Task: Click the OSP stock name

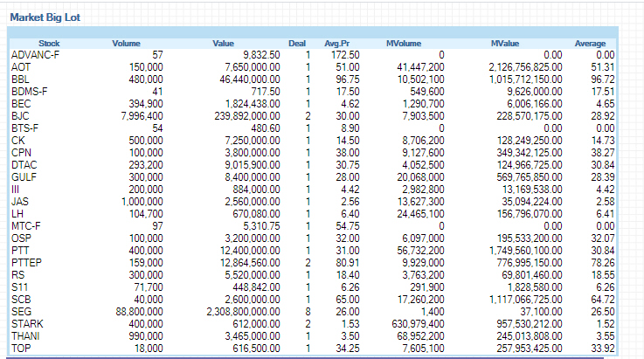Action: point(21,238)
